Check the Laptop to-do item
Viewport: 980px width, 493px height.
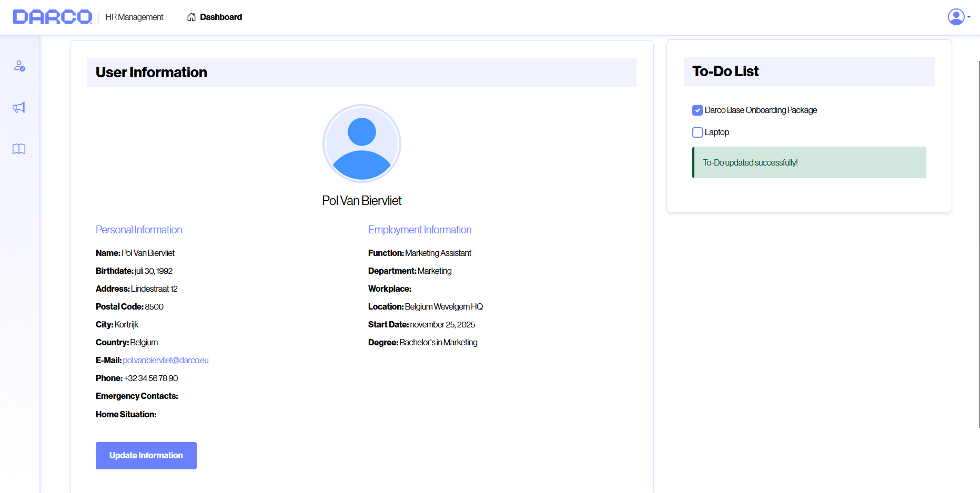(x=698, y=132)
